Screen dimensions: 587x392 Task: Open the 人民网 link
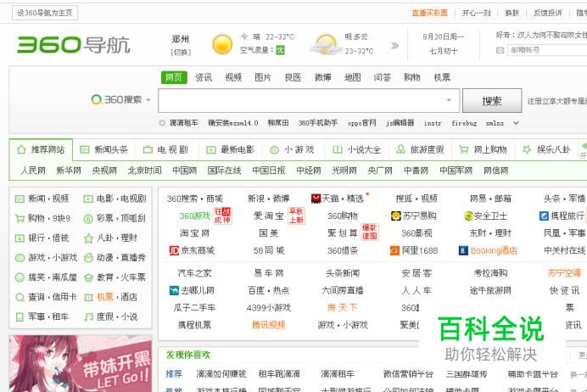pyautogui.click(x=33, y=171)
